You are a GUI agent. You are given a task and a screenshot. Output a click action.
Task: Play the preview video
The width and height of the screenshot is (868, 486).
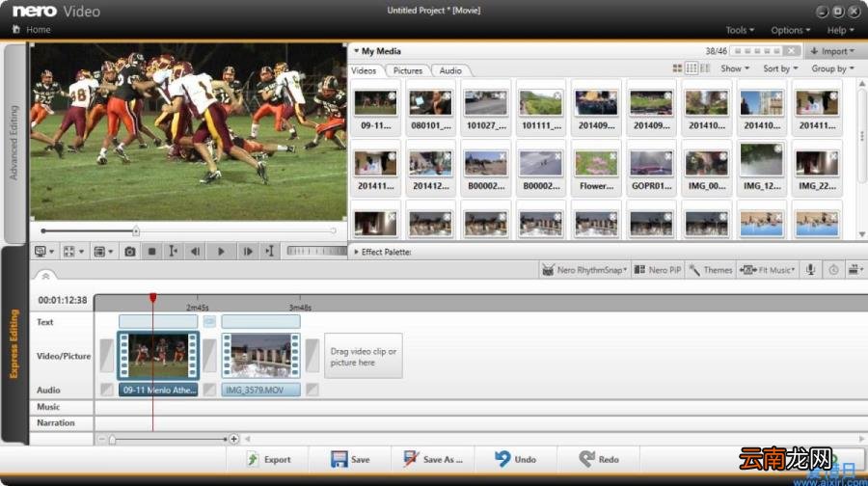[x=221, y=252]
